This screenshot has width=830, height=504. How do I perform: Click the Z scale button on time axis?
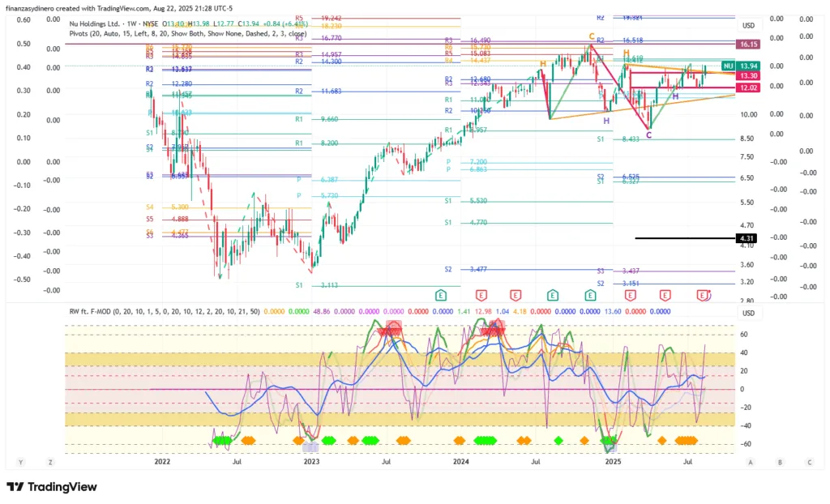pos(50,462)
